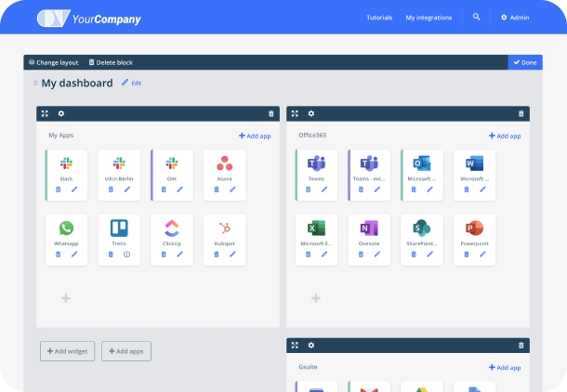
Task: Delete the Teams - ext tile
Action: click(361, 189)
